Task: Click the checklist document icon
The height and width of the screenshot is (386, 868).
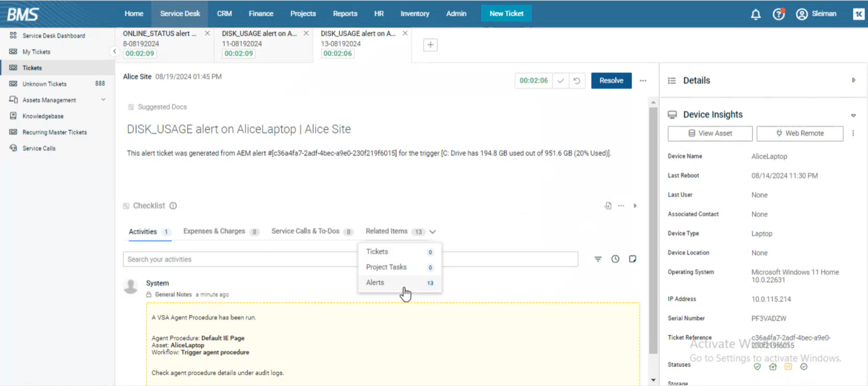Action: pos(608,206)
